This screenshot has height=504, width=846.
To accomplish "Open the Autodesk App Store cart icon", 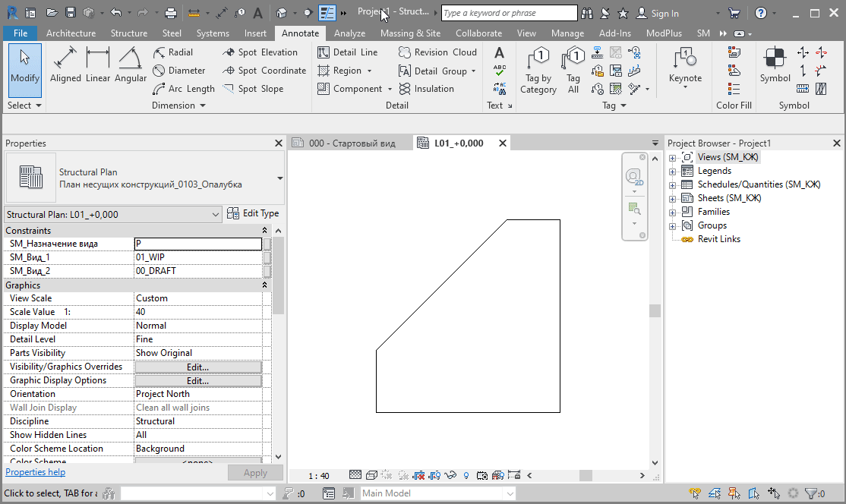I will 734,13.
